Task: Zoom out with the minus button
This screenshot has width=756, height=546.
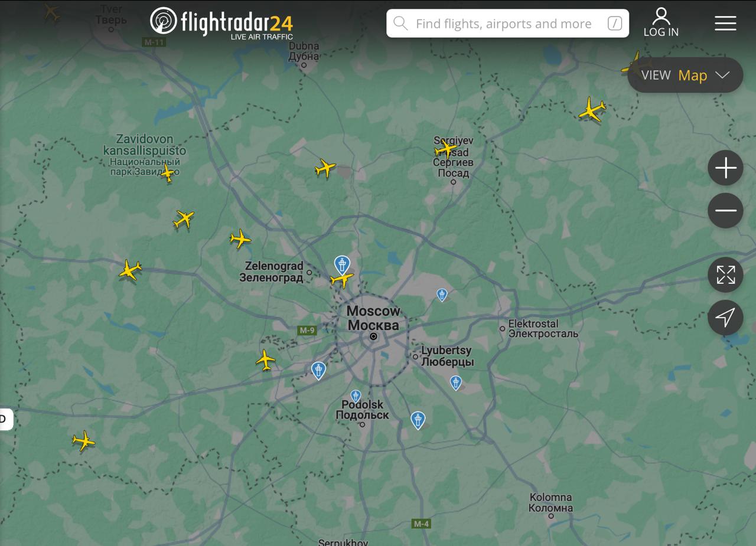Action: coord(725,211)
